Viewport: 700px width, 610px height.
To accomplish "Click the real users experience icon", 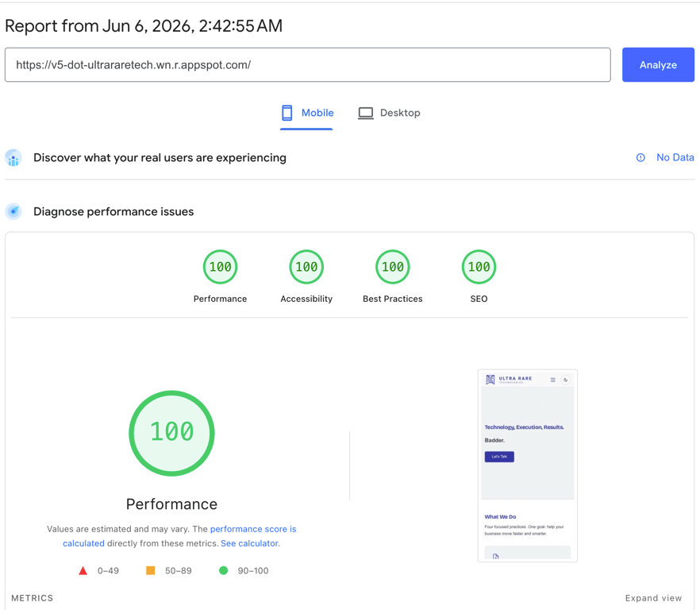I will click(13, 158).
